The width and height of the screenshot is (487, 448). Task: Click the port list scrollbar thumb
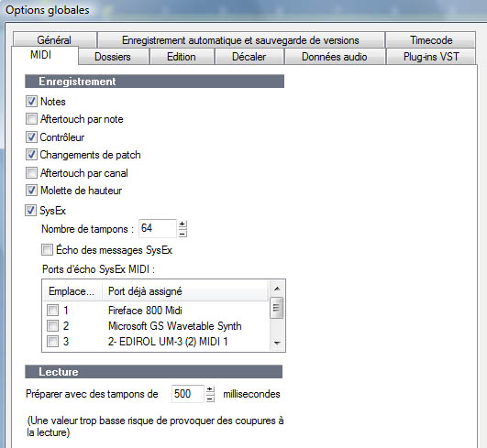pos(277,308)
